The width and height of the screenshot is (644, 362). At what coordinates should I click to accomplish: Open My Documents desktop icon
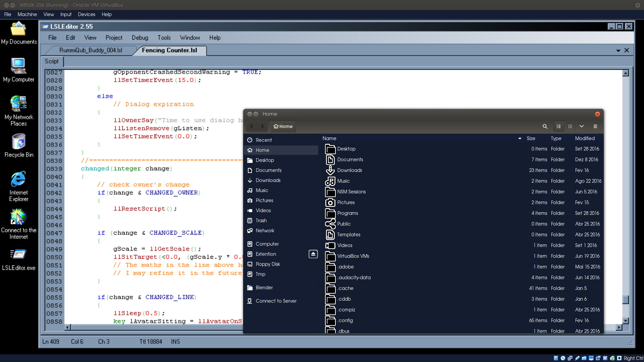click(x=18, y=34)
